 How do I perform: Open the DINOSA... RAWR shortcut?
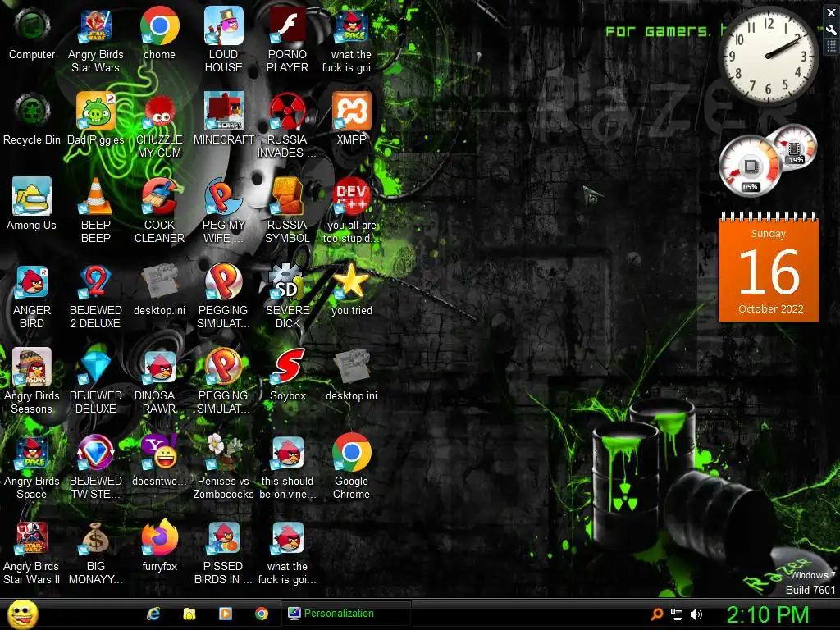(159, 381)
